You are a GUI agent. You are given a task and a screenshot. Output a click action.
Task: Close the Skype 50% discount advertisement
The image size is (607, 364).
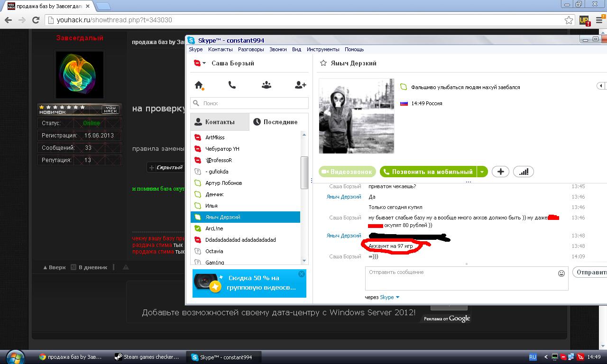302,274
